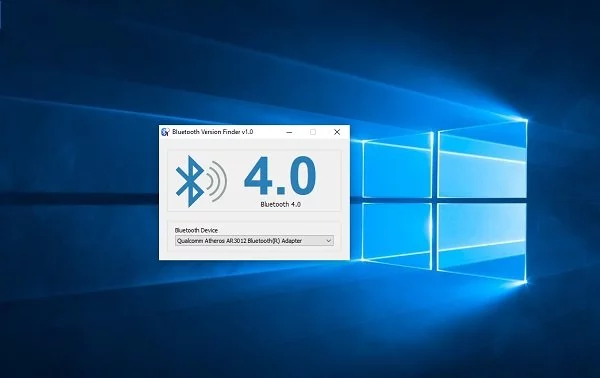Click the bottom-right pane of Windows logo wallpaper

tap(482, 242)
